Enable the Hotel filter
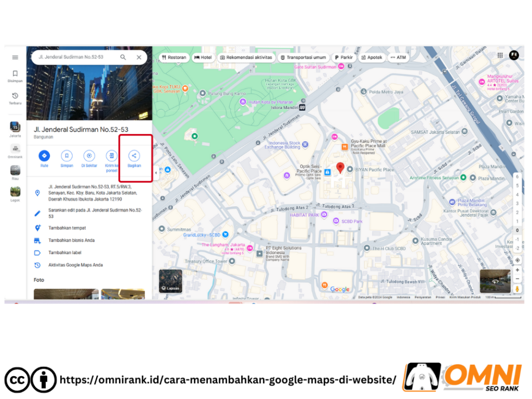The image size is (532, 399). (x=203, y=57)
